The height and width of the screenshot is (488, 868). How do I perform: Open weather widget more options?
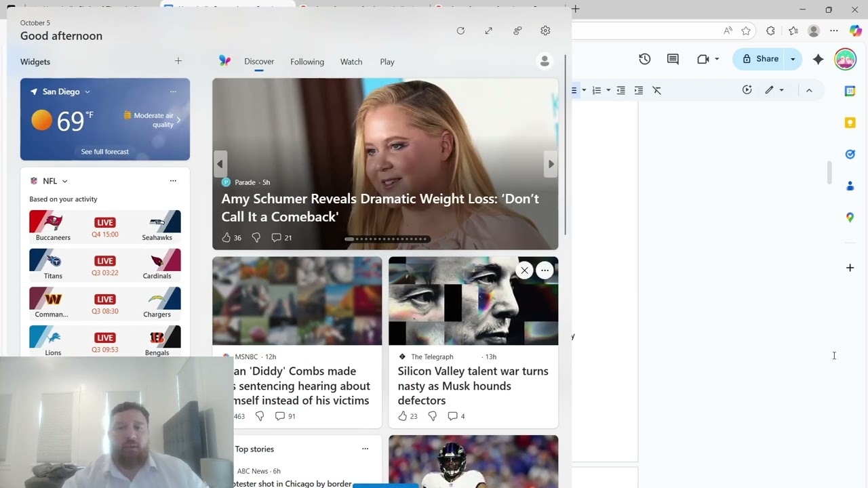click(x=173, y=91)
